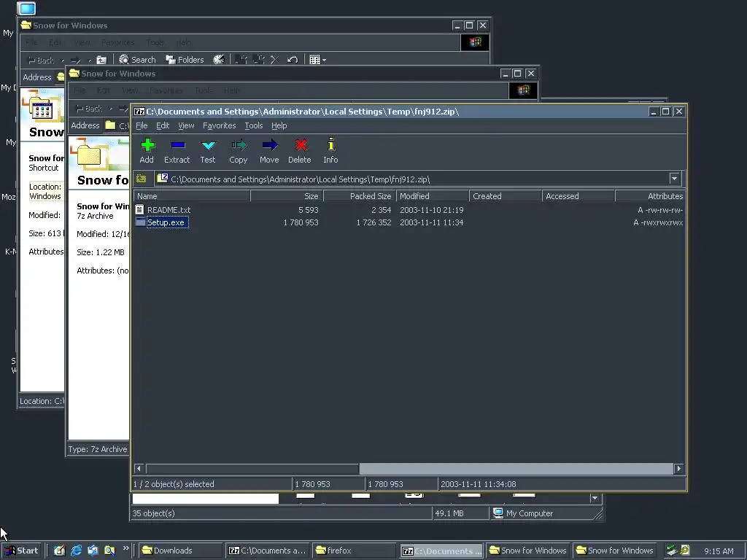Switch to first Snow for Windows taskbar button
This screenshot has height=560, width=747.
(528, 551)
